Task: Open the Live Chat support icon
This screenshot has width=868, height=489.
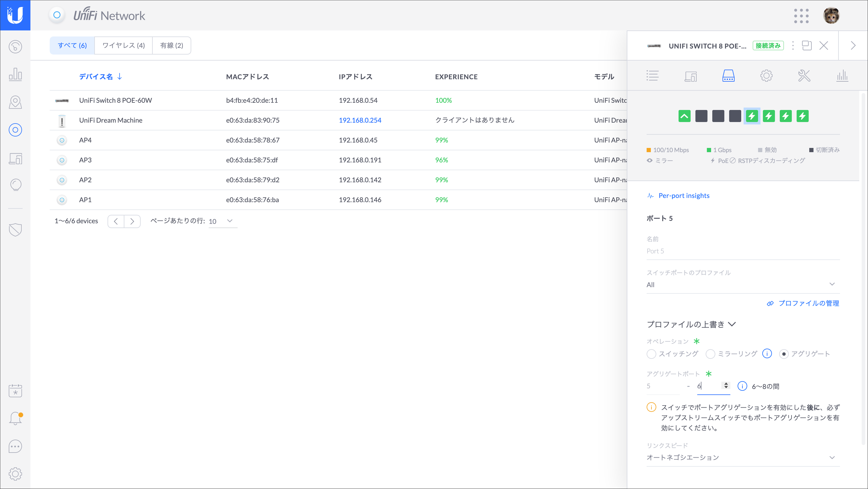Action: 15,446
